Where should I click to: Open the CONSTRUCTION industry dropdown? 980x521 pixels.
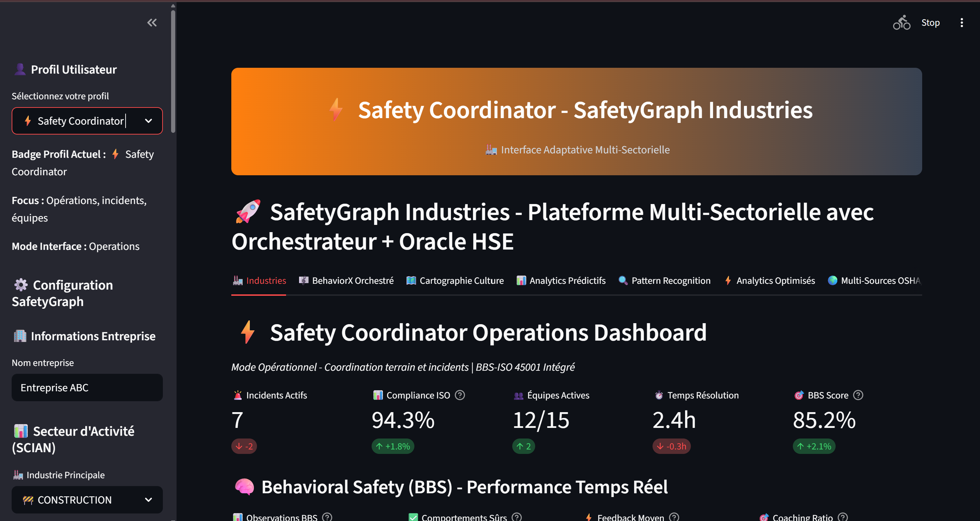(87, 500)
